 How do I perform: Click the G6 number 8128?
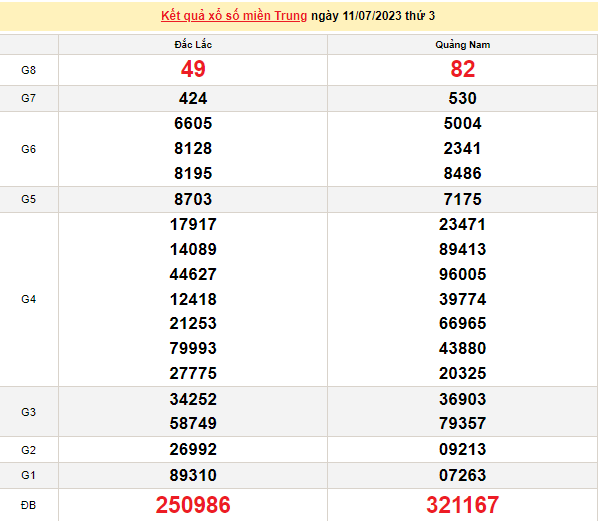click(192, 149)
